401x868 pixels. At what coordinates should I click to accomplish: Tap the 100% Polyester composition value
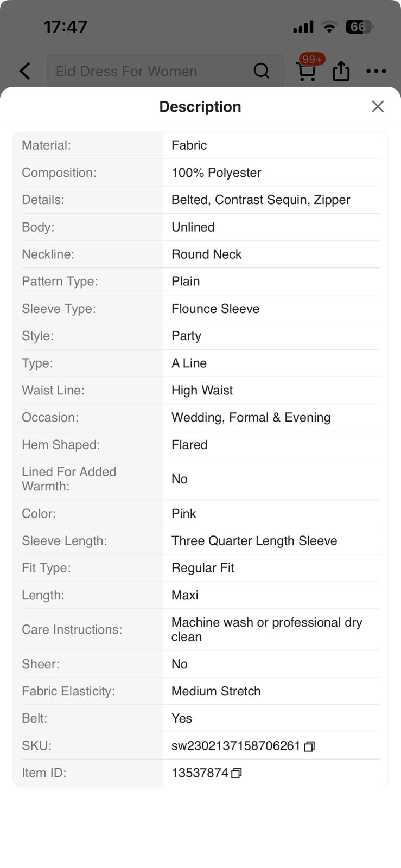coord(216,173)
